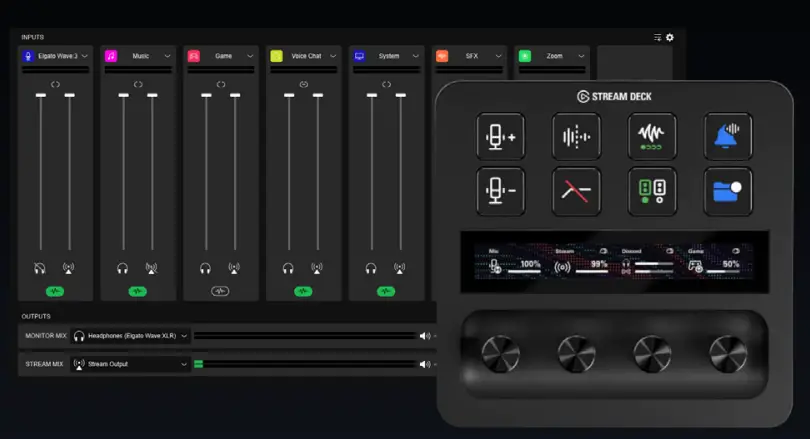Click the Stream Deck logo
Screen dimensions: 810x439
click(x=614, y=97)
